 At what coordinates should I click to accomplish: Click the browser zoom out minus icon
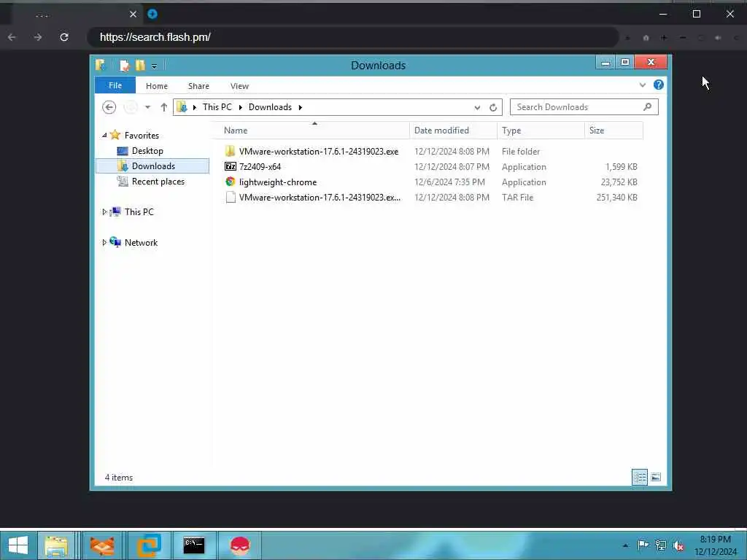pyautogui.click(x=683, y=38)
